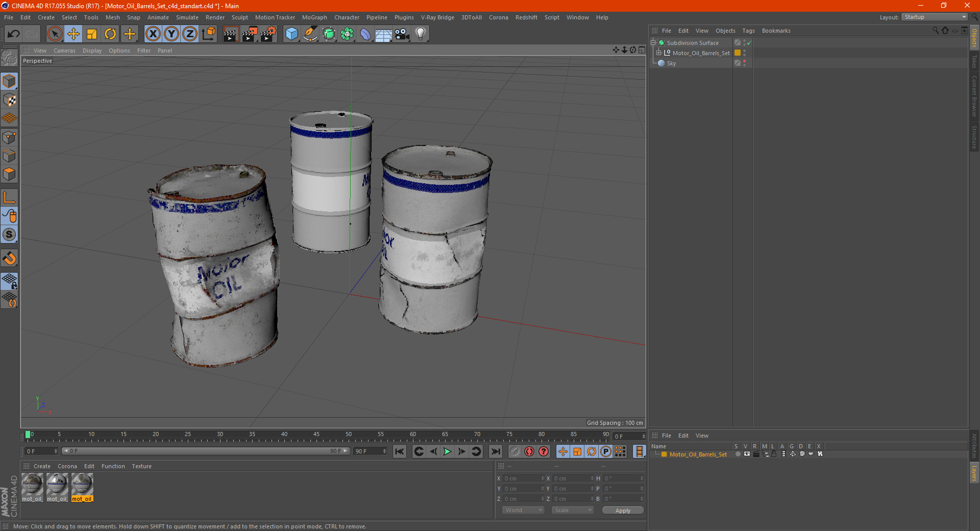Add Subdivision Surface generator icon
Image resolution: width=980 pixels, height=531 pixels.
329,34
